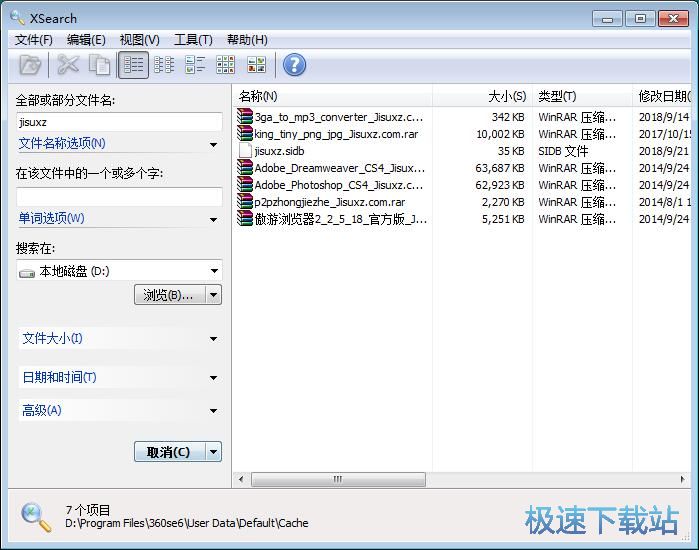Click size cell 10,002 KB
Viewport: 699px width, 550px height.
click(500, 134)
